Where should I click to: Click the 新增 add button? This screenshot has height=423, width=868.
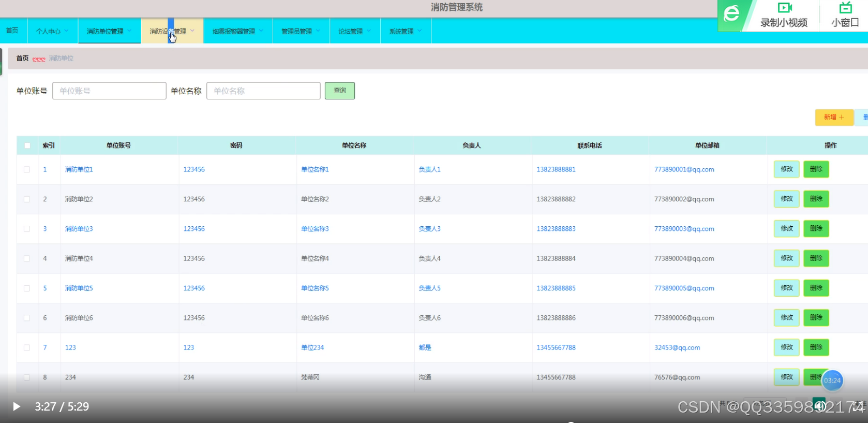pos(833,118)
